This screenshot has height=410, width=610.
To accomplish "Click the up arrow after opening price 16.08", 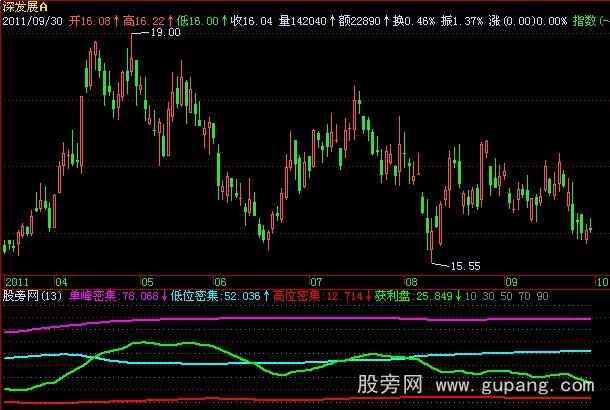I will 116,20.
